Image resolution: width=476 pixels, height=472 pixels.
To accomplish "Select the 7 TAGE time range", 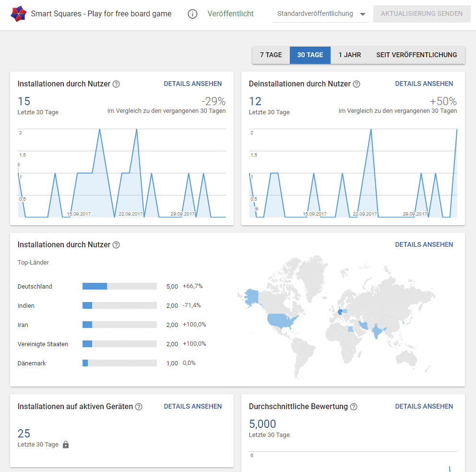I will pos(271,55).
